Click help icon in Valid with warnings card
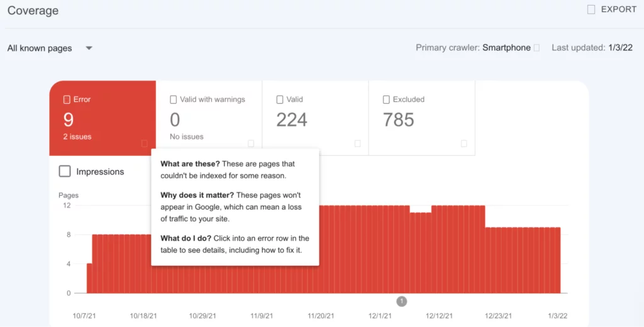Screen dimensions: 644x327 pyautogui.click(x=251, y=143)
